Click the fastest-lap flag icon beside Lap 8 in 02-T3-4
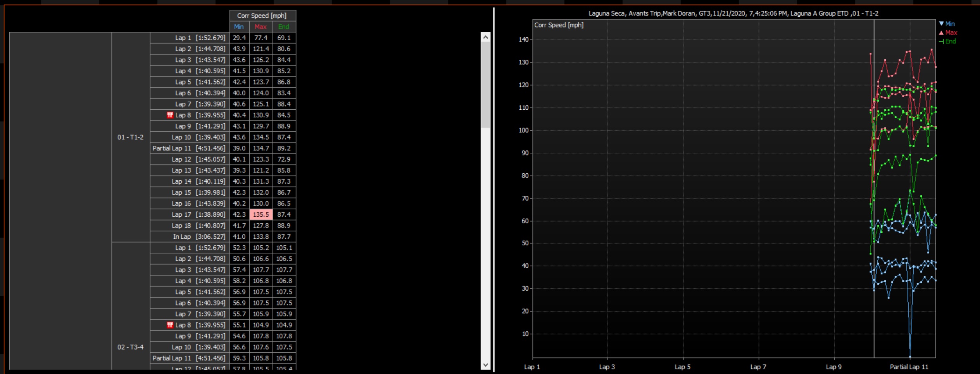Image resolution: width=980 pixels, height=374 pixels. pos(170,325)
